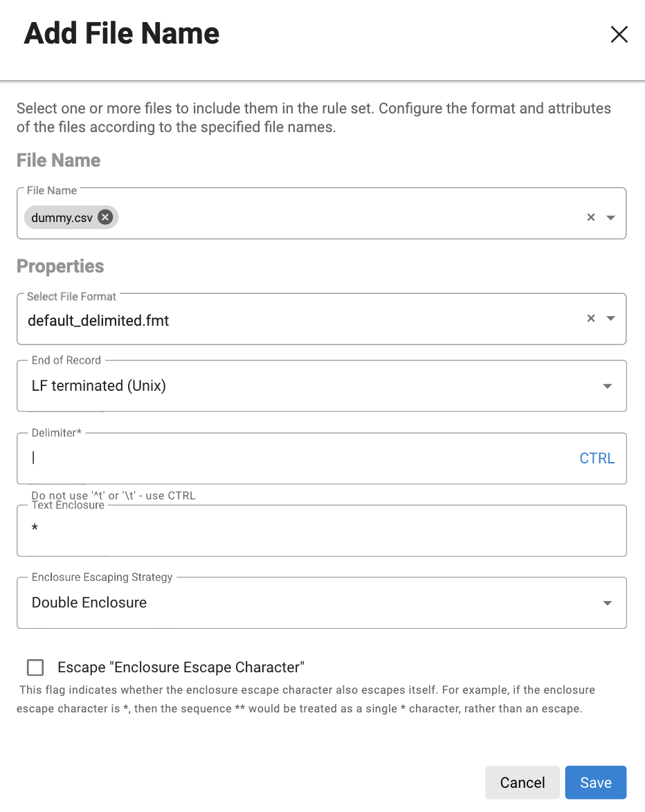Click the "Double Enclosure" selected value

pos(89,602)
